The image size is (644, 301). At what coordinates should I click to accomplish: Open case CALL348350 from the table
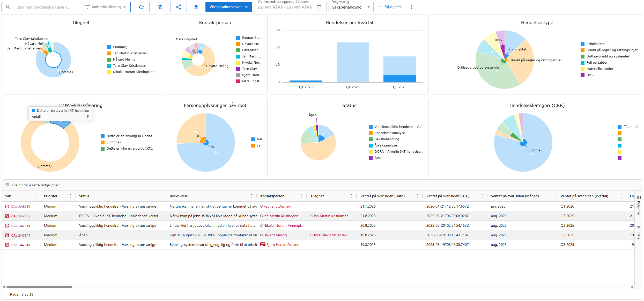[x=21, y=206]
